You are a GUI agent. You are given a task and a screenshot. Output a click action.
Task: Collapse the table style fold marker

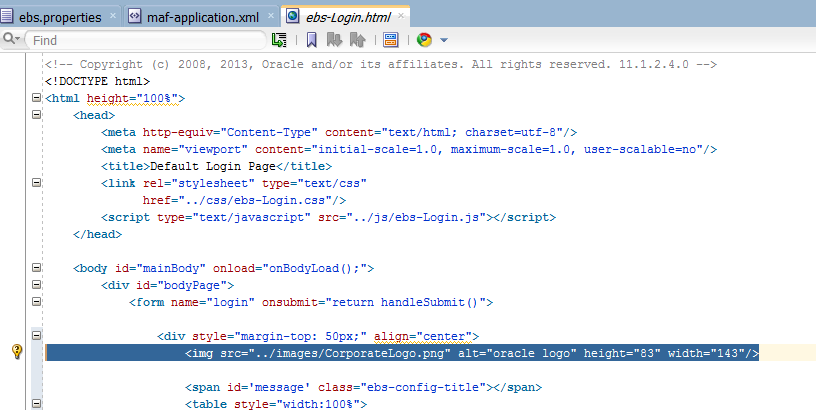36,403
